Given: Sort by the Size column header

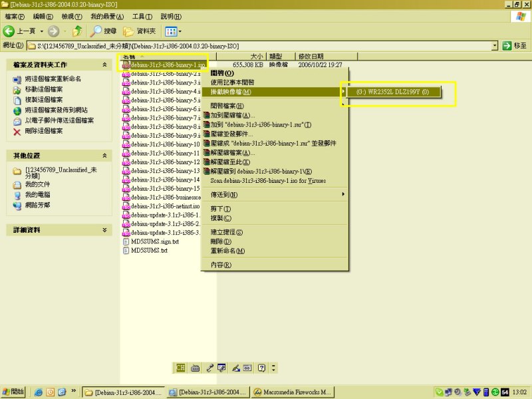Looking at the screenshot, I should tap(242, 57).
